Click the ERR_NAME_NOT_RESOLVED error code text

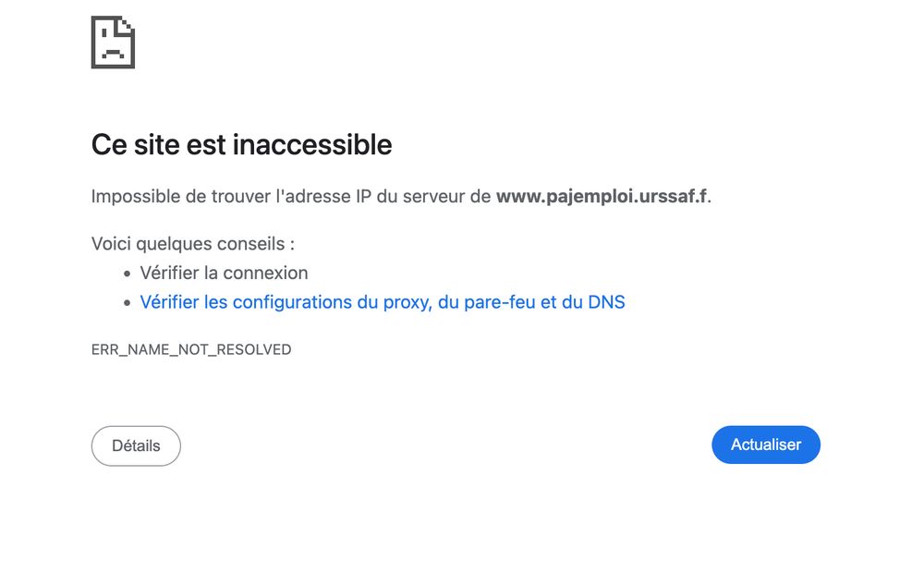click(190, 349)
